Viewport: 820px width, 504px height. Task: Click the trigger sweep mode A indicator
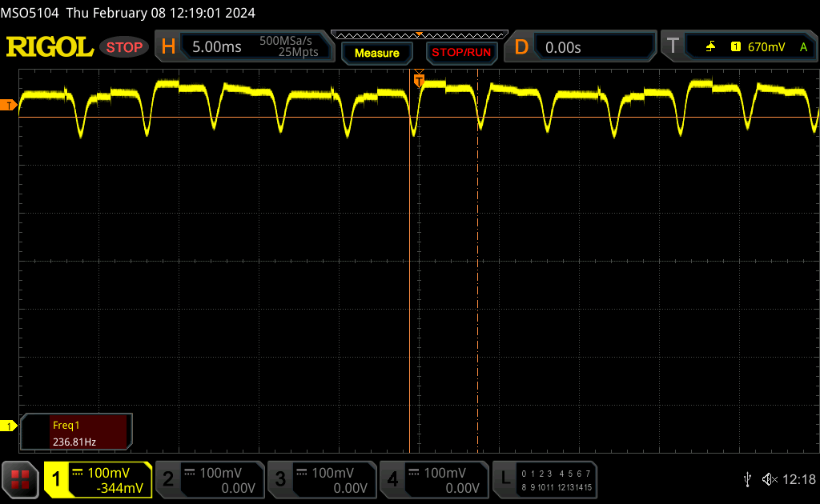803,47
